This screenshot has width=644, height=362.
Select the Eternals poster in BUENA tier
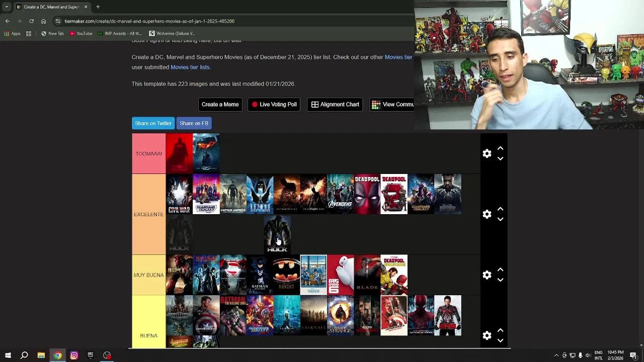tap(313, 315)
